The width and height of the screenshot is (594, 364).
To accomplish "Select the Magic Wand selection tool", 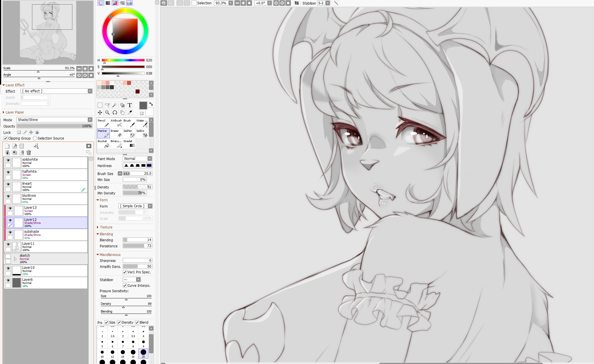I will click(115, 105).
